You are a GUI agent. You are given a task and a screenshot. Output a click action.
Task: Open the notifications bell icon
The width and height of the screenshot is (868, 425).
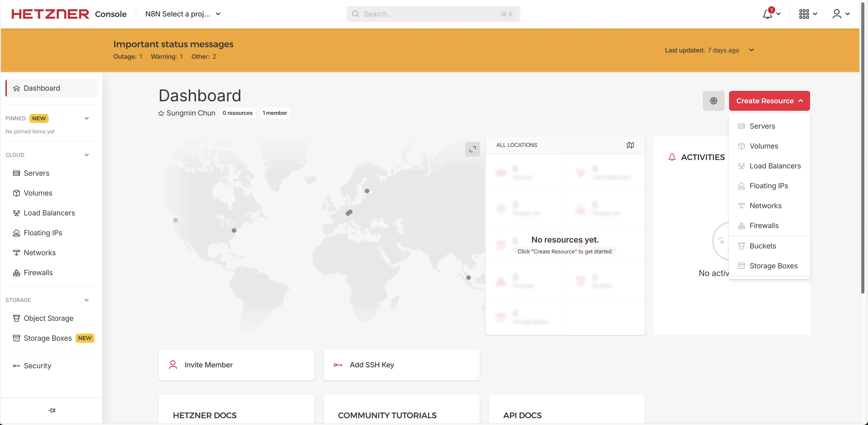768,14
